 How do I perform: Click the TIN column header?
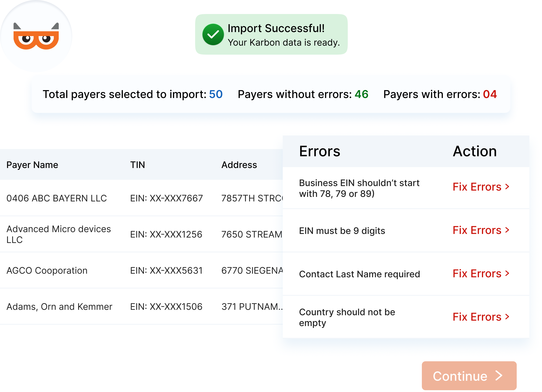[137, 165]
